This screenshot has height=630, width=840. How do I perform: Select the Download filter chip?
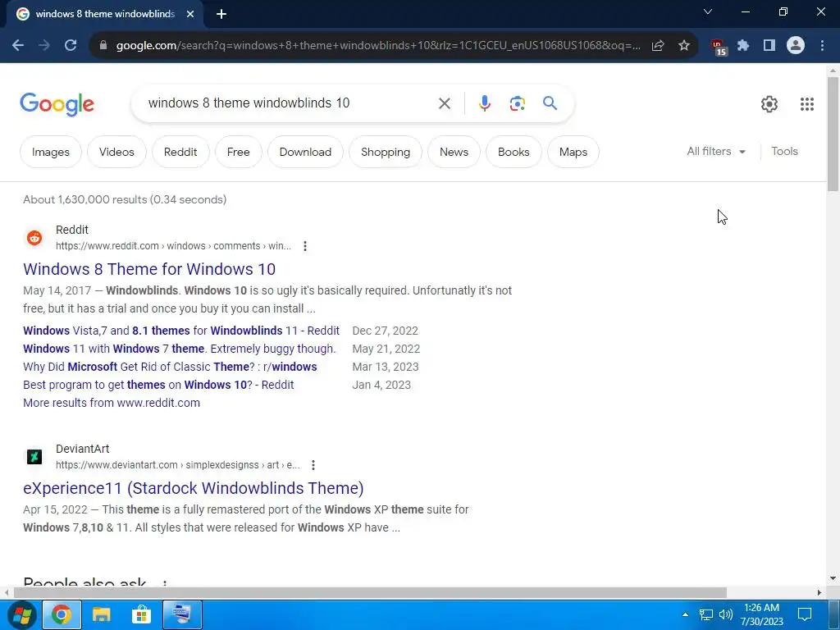305,152
